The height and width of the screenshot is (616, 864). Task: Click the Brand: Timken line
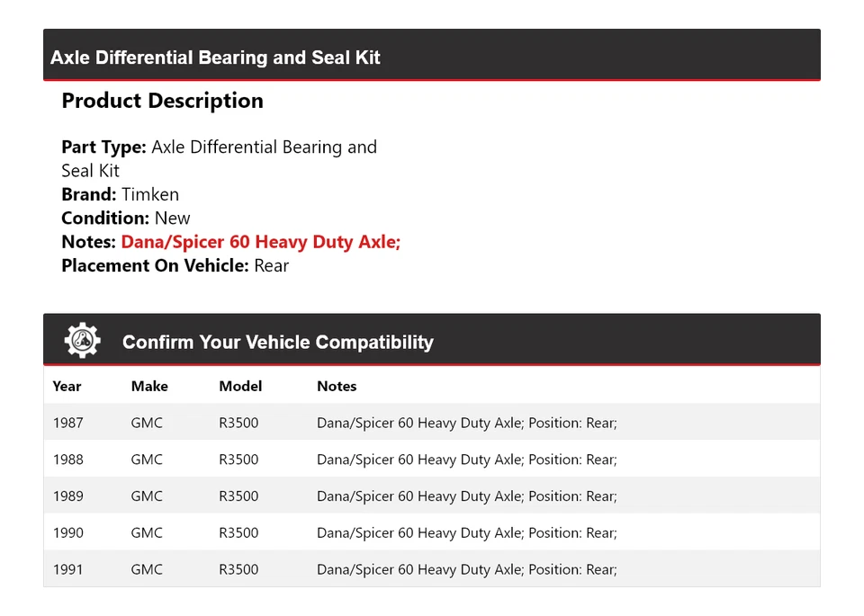(x=120, y=194)
